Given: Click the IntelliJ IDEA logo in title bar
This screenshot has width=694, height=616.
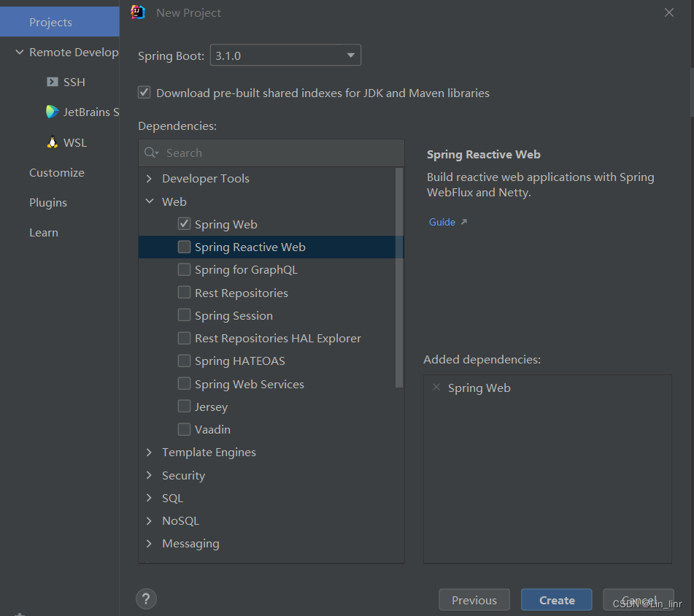Looking at the screenshot, I should click(x=138, y=12).
